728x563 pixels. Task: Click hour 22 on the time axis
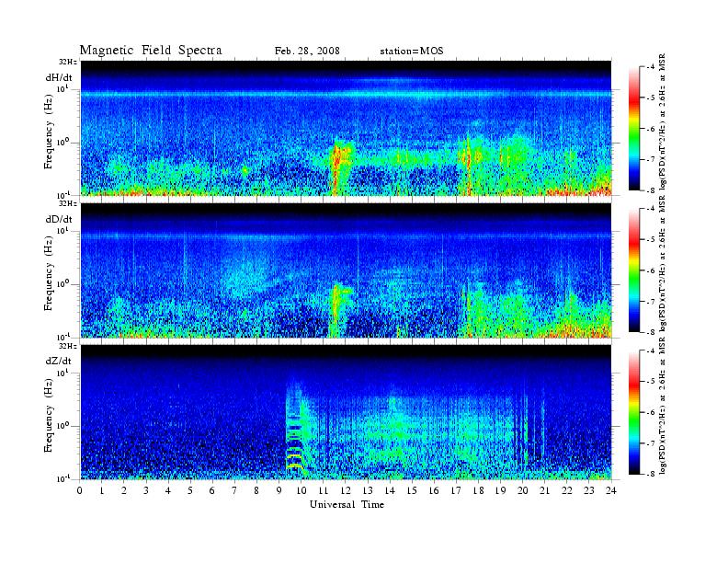tap(566, 490)
